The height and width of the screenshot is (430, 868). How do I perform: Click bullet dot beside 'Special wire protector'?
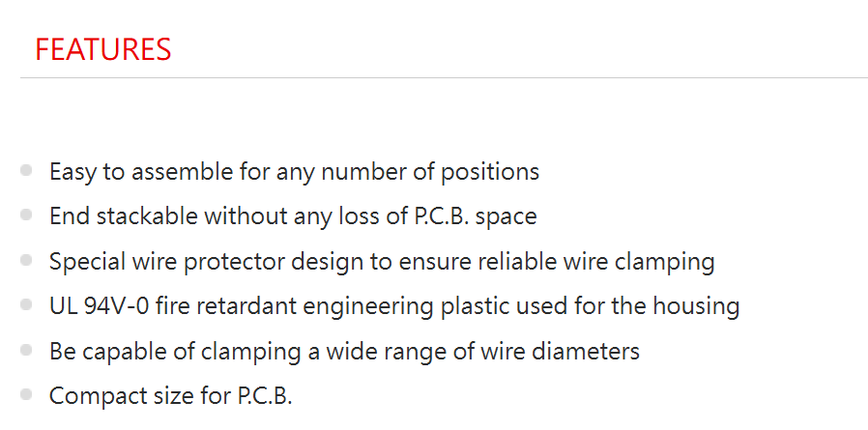click(26, 260)
